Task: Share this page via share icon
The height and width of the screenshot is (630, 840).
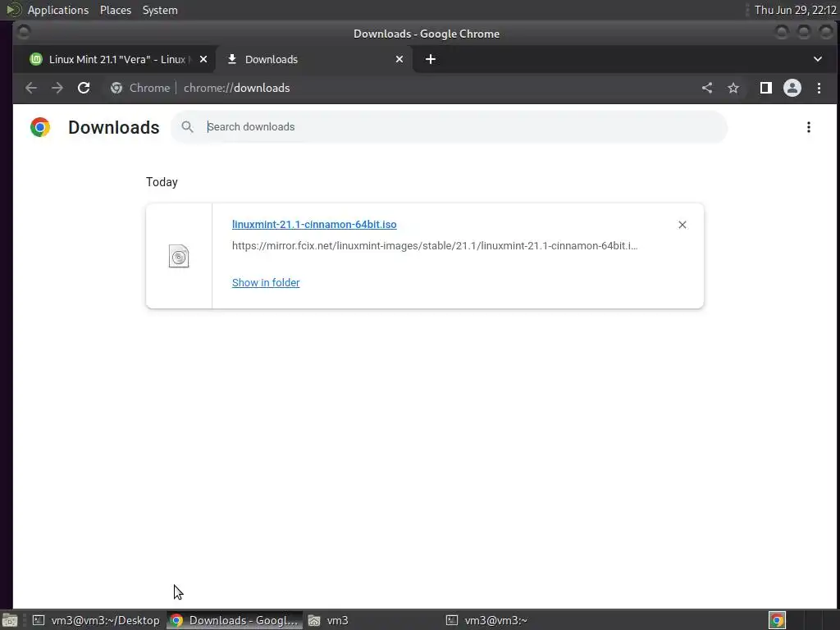Action: 707,88
